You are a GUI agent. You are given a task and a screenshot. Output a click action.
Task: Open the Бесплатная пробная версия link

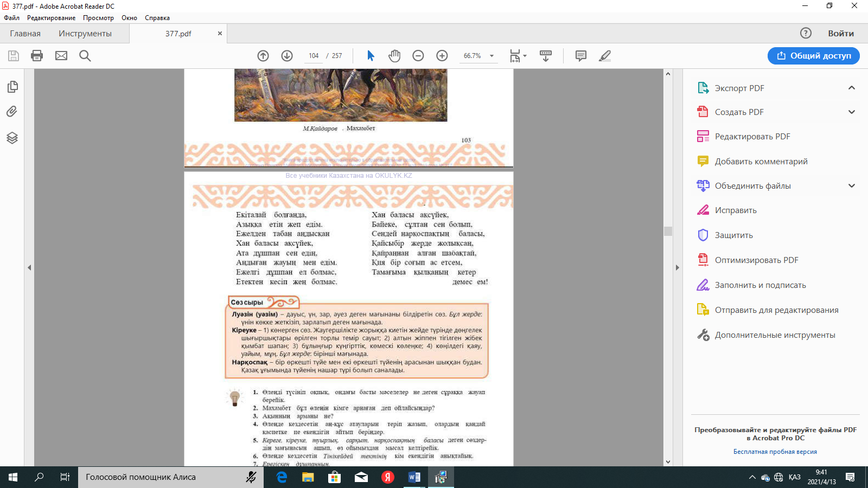tap(775, 452)
